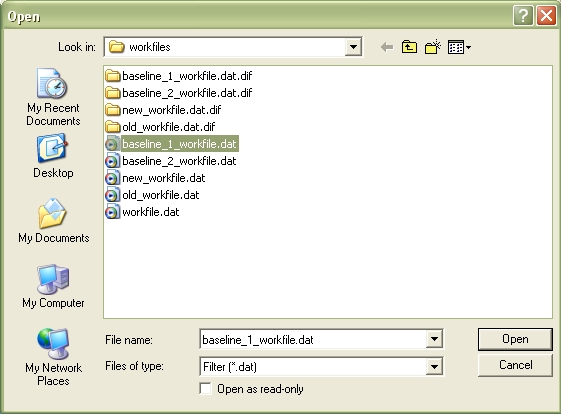Browse My Network Places
561x414 pixels.
[53, 357]
